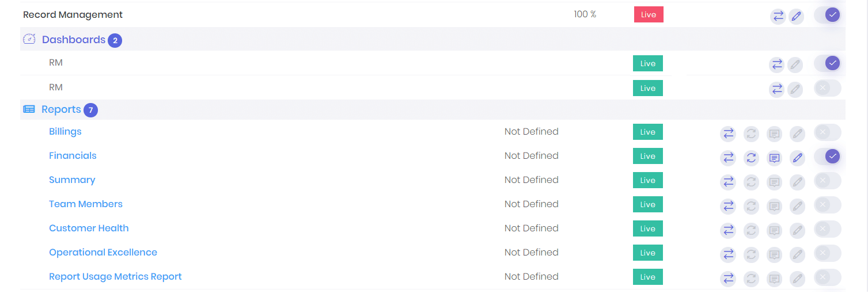Image resolution: width=868 pixels, height=305 pixels.
Task: Click the refresh icon in the Financials row
Action: tap(751, 157)
